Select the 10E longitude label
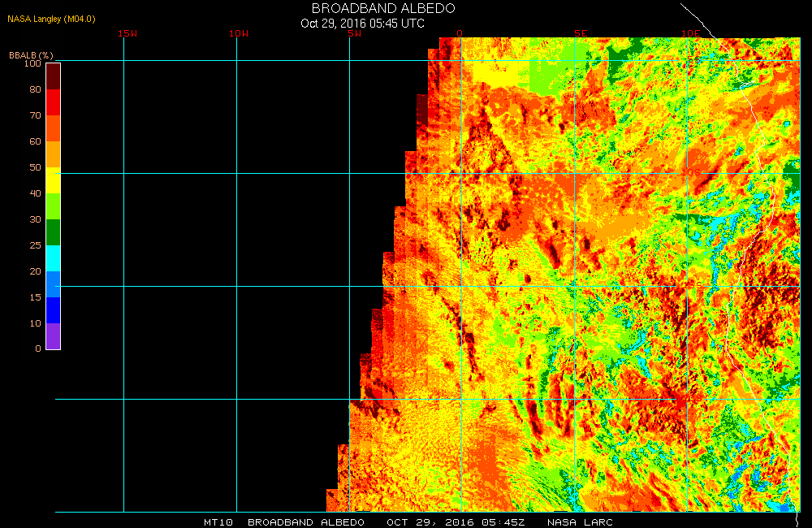 [x=691, y=33]
